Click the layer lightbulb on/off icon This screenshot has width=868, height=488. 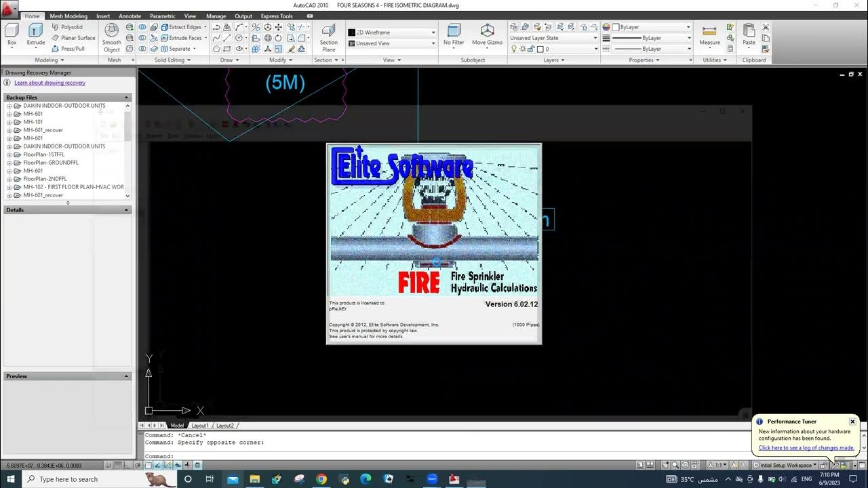coord(513,49)
